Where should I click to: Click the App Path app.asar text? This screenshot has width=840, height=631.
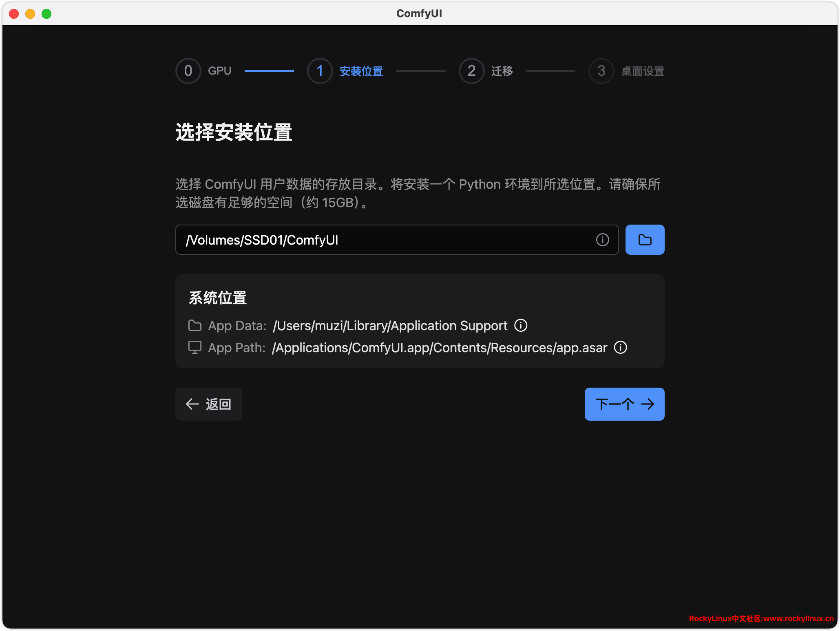(440, 347)
